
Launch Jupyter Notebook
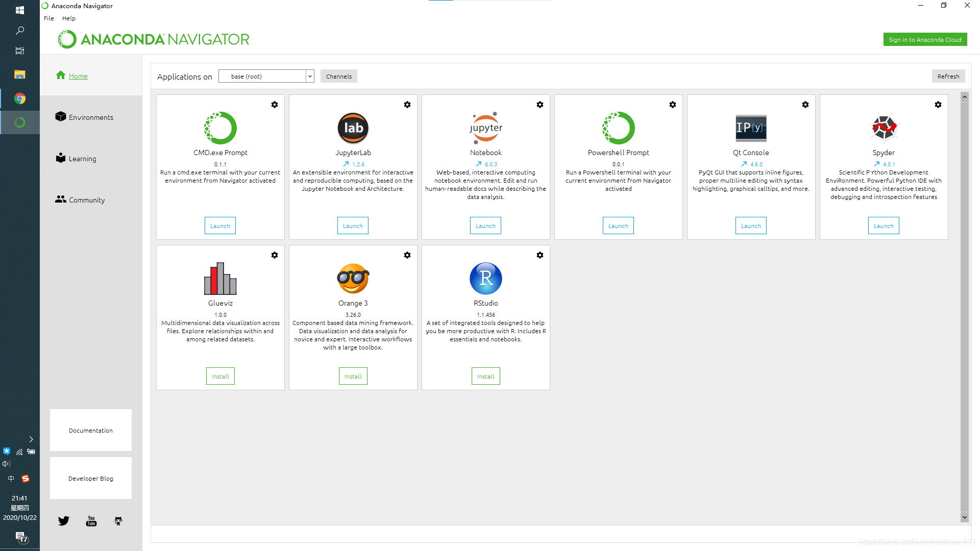tap(485, 226)
